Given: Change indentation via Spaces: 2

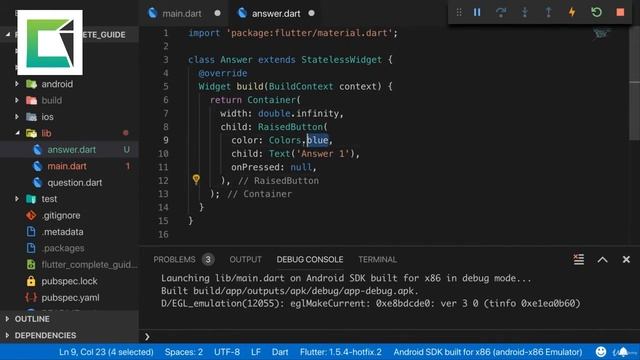Looking at the screenshot, I should pos(184,352).
